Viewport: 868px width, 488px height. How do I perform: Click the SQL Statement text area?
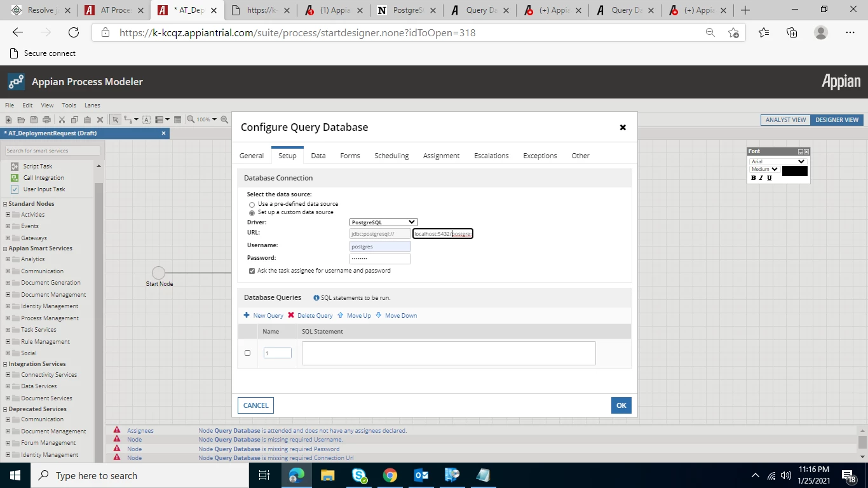coord(449,353)
